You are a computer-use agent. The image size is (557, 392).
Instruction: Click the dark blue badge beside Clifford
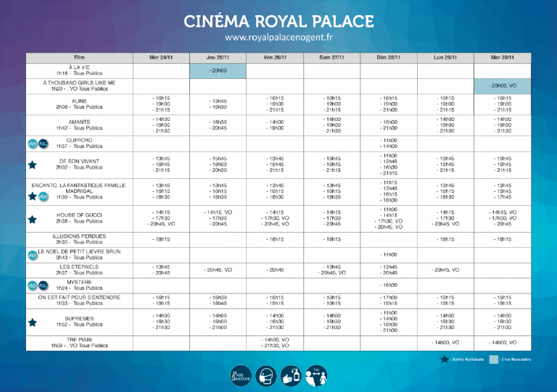43,143
